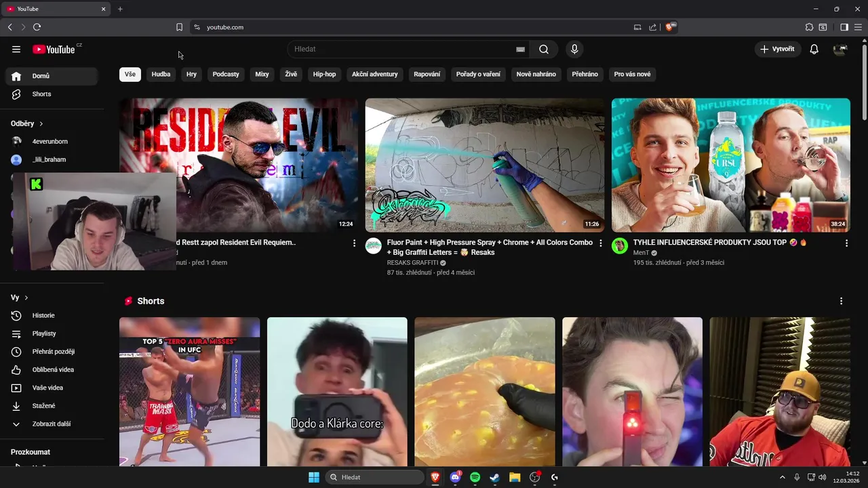Select the Vše filter chip
This screenshot has width=868, height=488.
click(130, 75)
